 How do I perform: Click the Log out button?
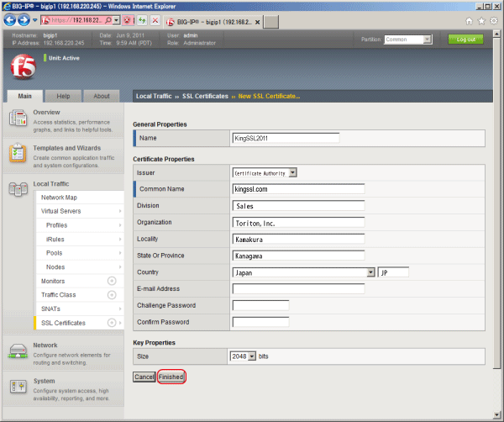[465, 40]
